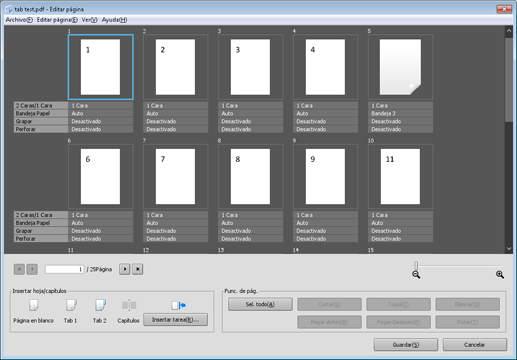Viewport: 517px width, 360px height.
Task: Click the current page number input field
Action: pos(65,269)
